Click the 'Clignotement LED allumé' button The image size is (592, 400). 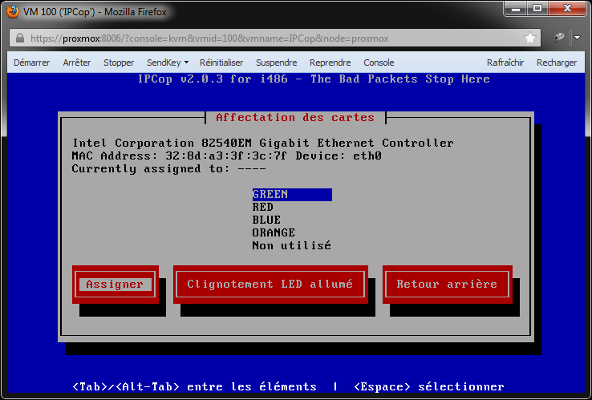pyautogui.click(x=270, y=284)
